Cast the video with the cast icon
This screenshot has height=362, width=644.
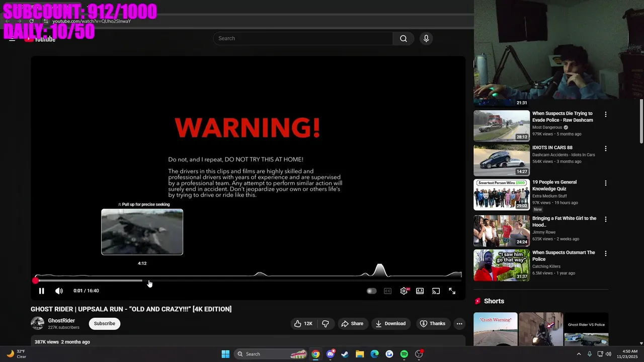tap(436, 291)
